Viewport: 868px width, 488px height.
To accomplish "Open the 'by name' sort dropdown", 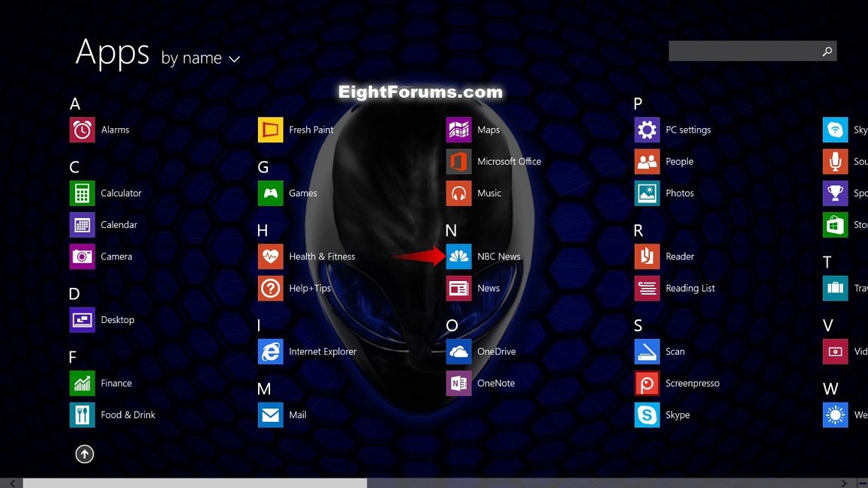I will click(x=200, y=58).
